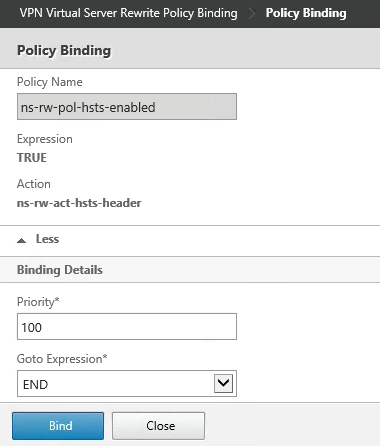The height and width of the screenshot is (446, 380).
Task: Click the Policy Name label
Action: click(x=50, y=82)
